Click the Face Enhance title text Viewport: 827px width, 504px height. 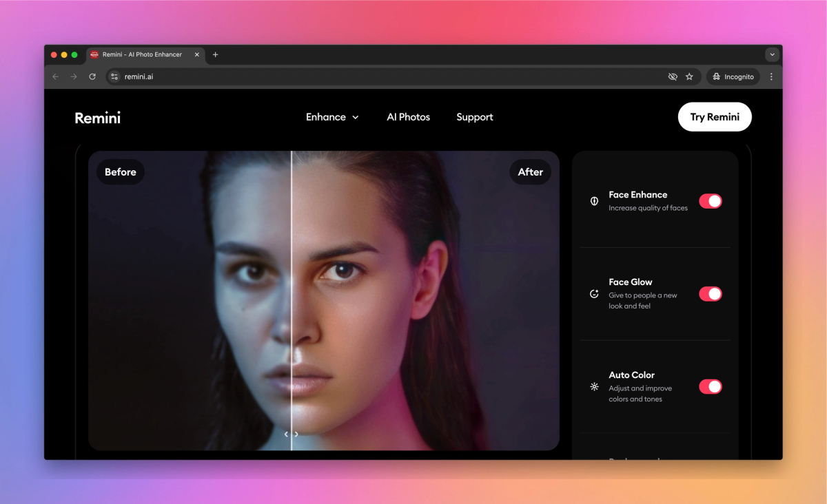pyautogui.click(x=638, y=195)
